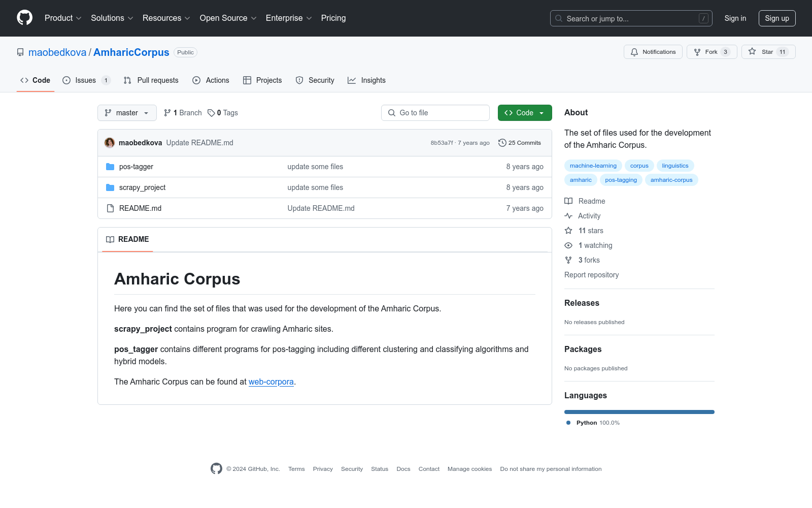Expand the Solutions menu
Screen dimensions: 812x508
112,18
